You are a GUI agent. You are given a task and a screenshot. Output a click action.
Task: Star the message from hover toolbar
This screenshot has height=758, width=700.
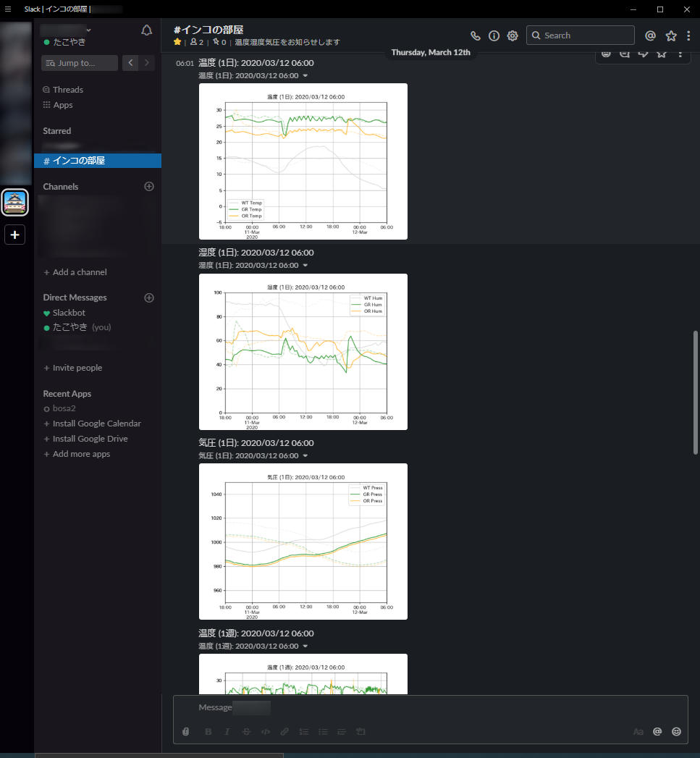[x=662, y=54]
